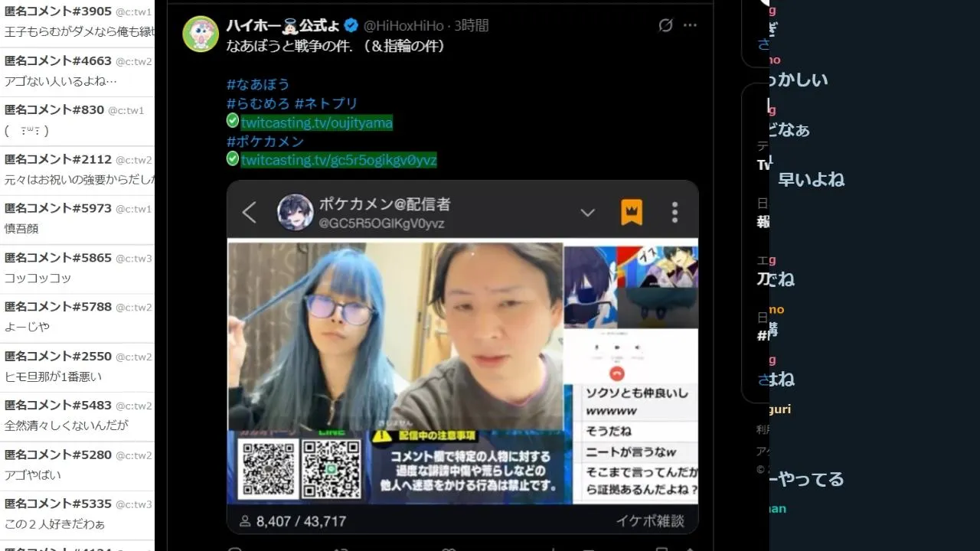Open the tweet's more options menu
Viewport: 980px width, 551px height.
click(690, 25)
